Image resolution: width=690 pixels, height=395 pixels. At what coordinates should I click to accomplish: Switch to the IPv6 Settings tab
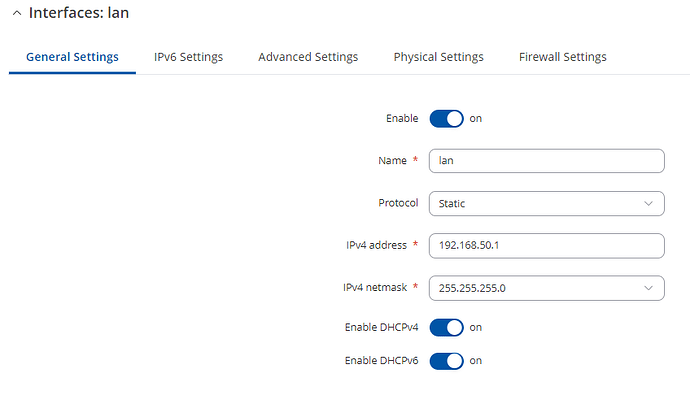[188, 57]
